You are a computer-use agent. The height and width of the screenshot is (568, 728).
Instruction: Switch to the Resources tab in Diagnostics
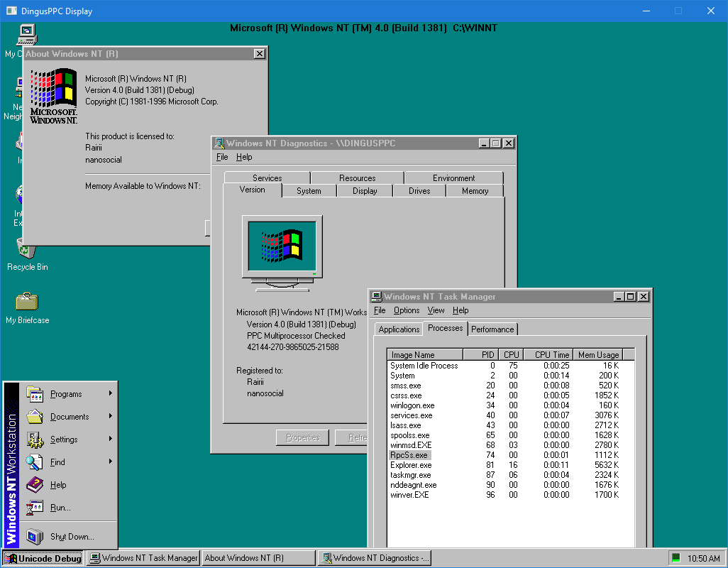tap(357, 178)
